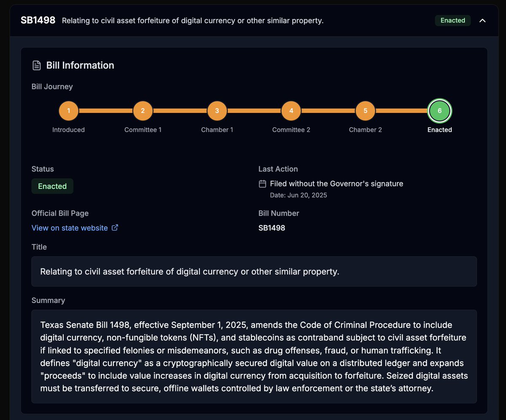Image resolution: width=506 pixels, height=420 pixels.
Task: Click the orange bill journey progress bar
Action: click(253, 111)
